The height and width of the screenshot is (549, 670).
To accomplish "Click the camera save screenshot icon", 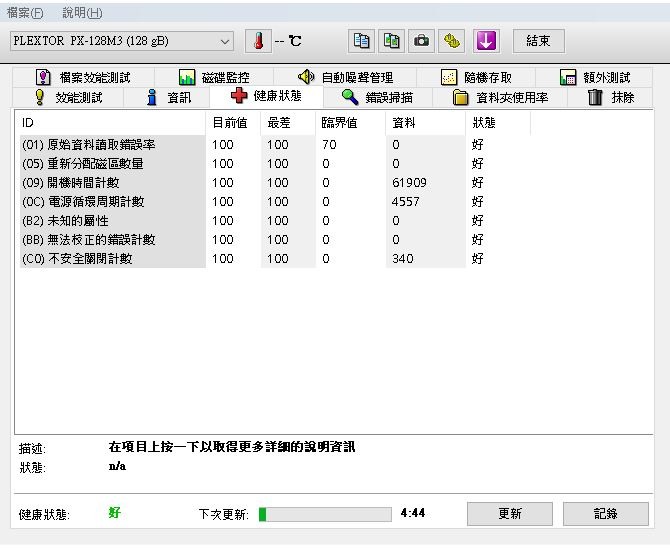I will pos(421,41).
